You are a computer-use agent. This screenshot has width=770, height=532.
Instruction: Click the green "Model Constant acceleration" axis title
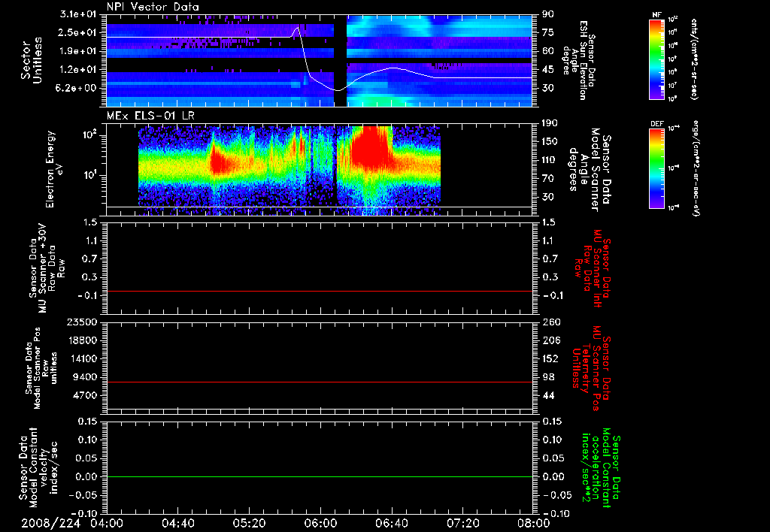coord(601,468)
